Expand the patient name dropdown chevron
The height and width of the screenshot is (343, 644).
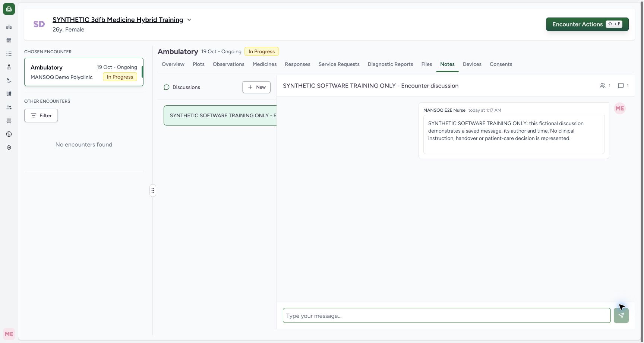(189, 20)
